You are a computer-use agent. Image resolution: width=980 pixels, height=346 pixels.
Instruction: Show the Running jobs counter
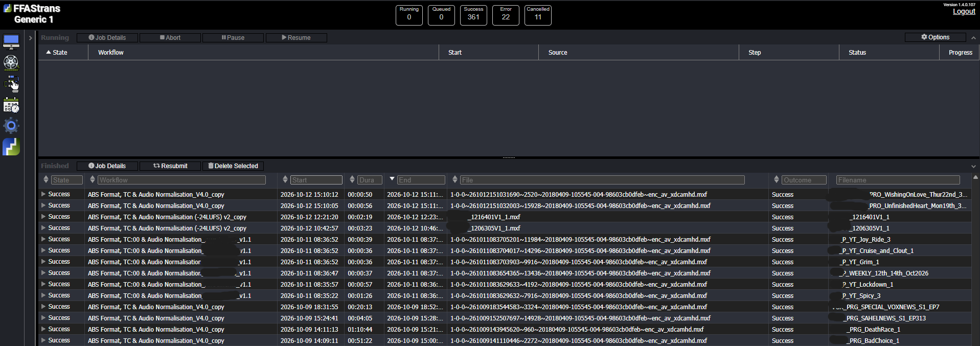pyautogui.click(x=409, y=15)
